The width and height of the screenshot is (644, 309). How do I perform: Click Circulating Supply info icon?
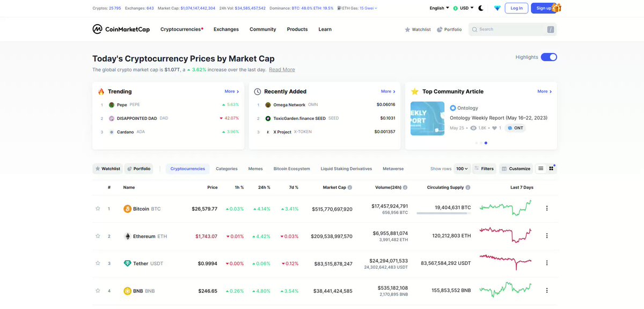point(468,188)
